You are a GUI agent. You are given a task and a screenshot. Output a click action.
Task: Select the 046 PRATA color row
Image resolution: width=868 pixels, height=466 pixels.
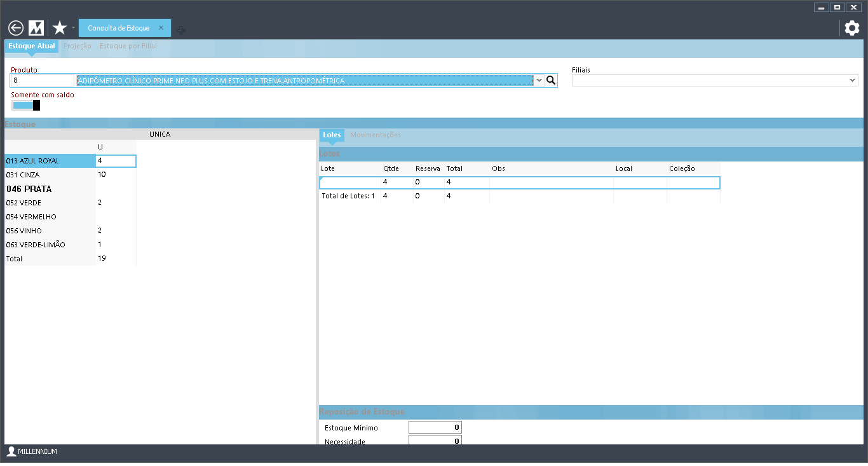(50, 189)
